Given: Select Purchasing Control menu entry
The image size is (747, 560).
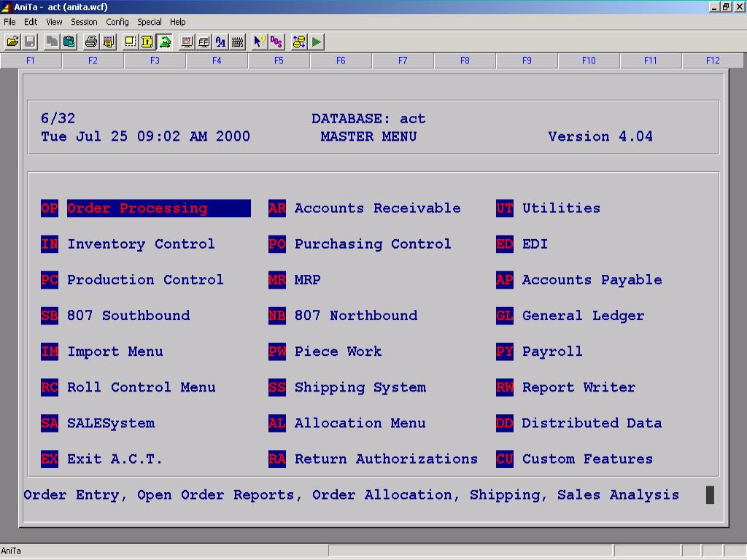Looking at the screenshot, I should coord(360,244).
